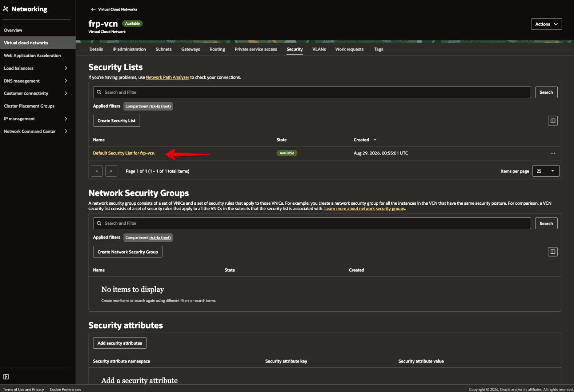This screenshot has height=392, width=574.
Task: Expand Customer connectivity submenu chevron
Action: click(x=66, y=93)
